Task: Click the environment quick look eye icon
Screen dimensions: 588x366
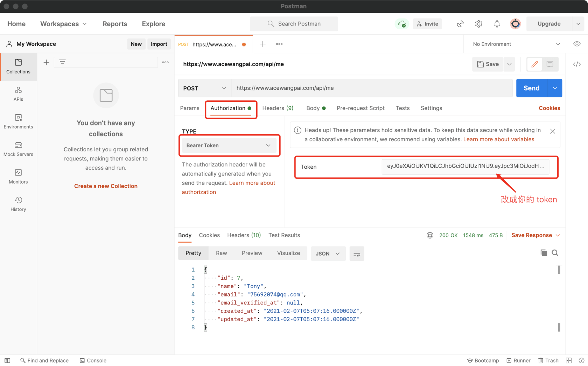Action: (577, 44)
